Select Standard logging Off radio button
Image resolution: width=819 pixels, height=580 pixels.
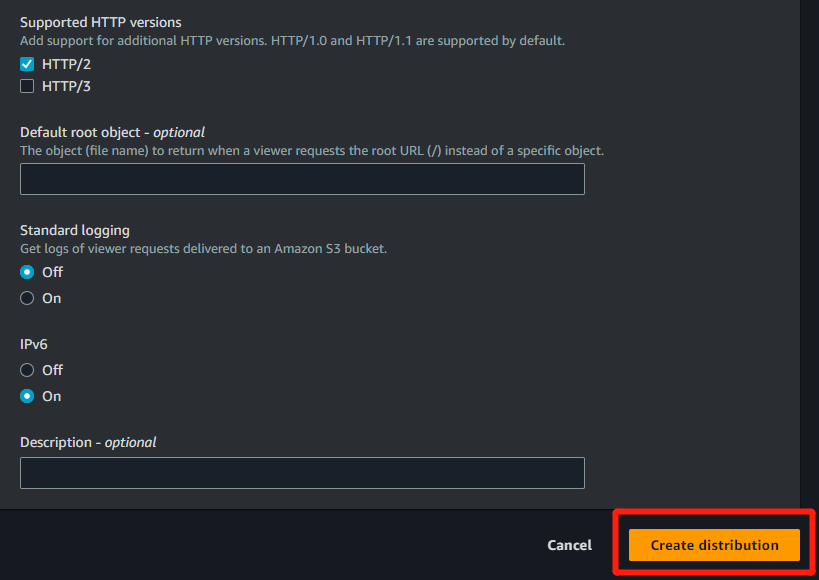[x=27, y=272]
